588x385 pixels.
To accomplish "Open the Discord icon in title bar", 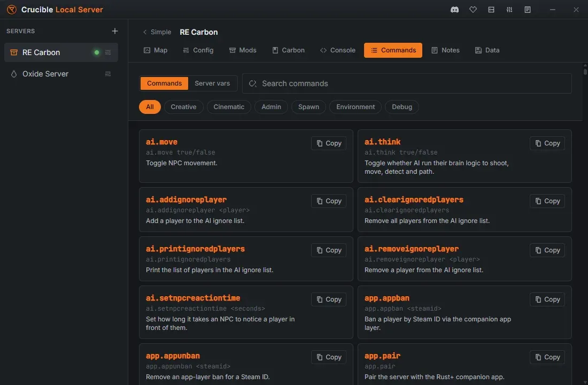I will tap(454, 10).
